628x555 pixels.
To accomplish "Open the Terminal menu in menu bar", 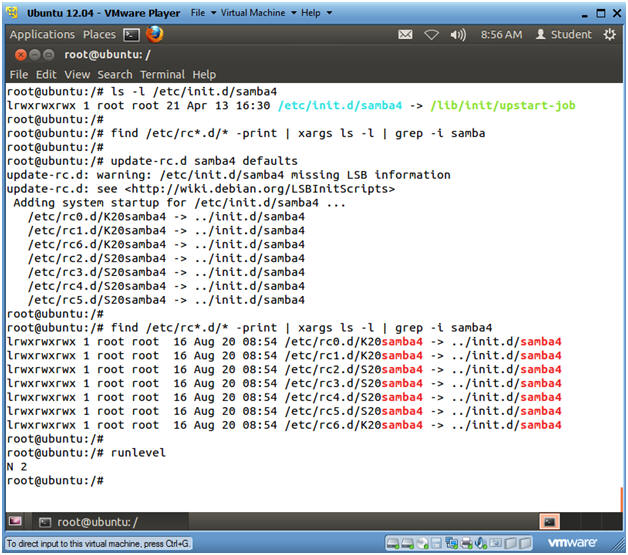I will 162,74.
